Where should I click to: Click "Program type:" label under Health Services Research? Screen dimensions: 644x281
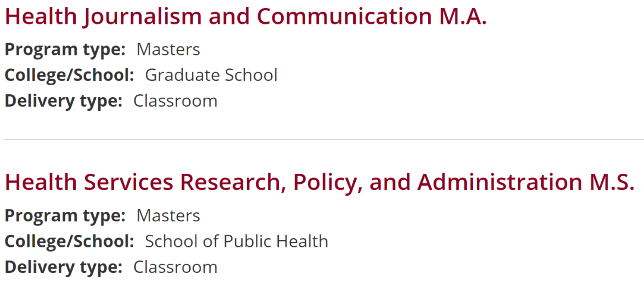65,216
